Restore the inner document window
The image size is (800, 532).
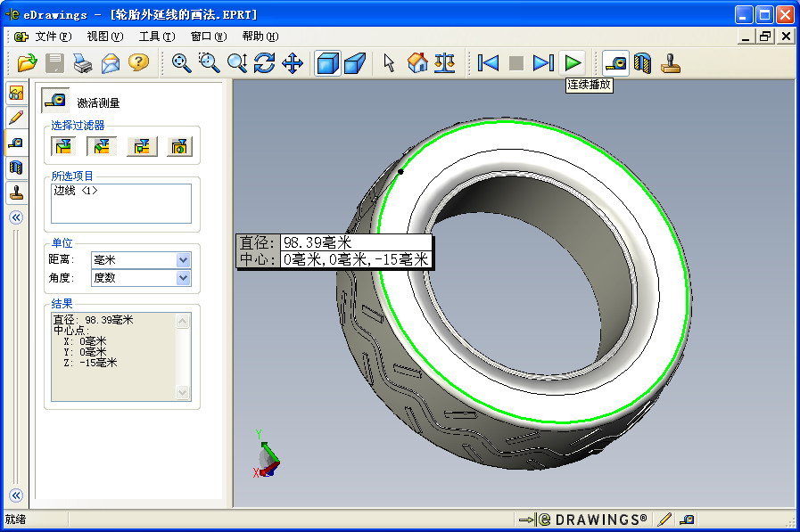(765, 37)
